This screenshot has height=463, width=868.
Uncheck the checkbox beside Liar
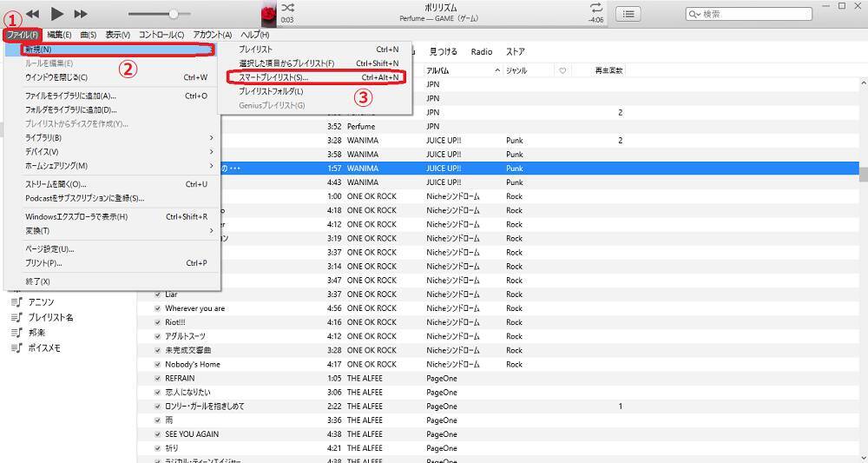tap(157, 294)
